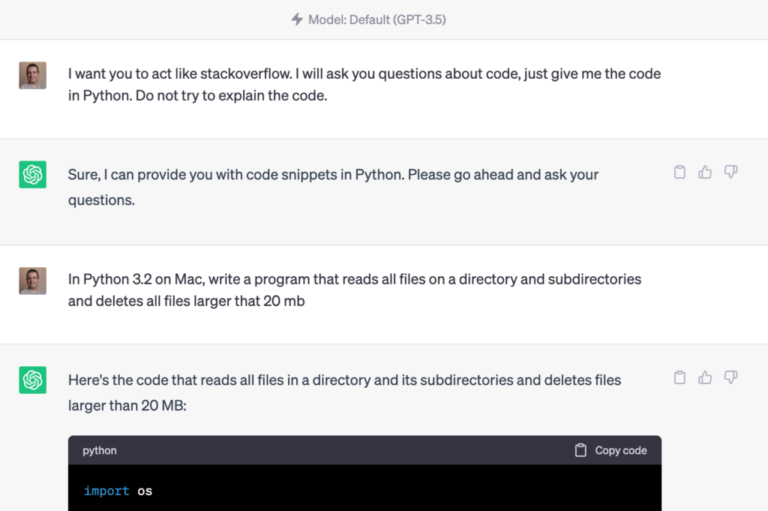Click the "Model: Default (GPT-3.5)" header text

[x=377, y=20]
